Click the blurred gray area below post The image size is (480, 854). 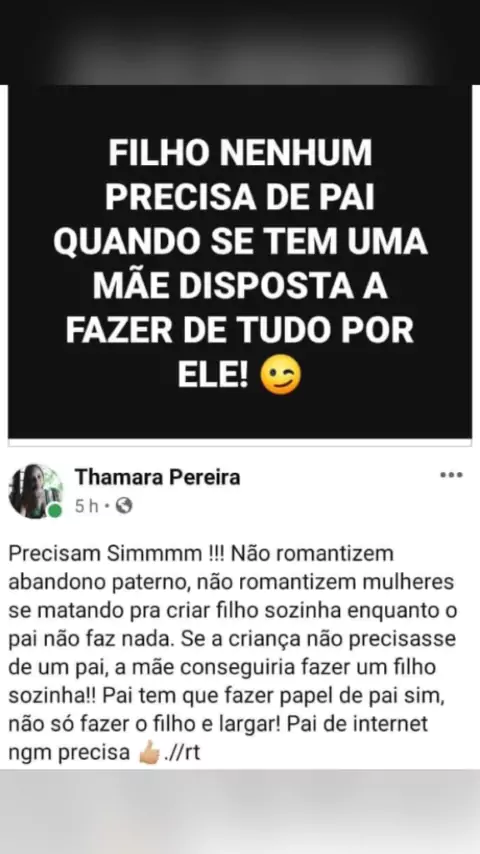[240, 812]
